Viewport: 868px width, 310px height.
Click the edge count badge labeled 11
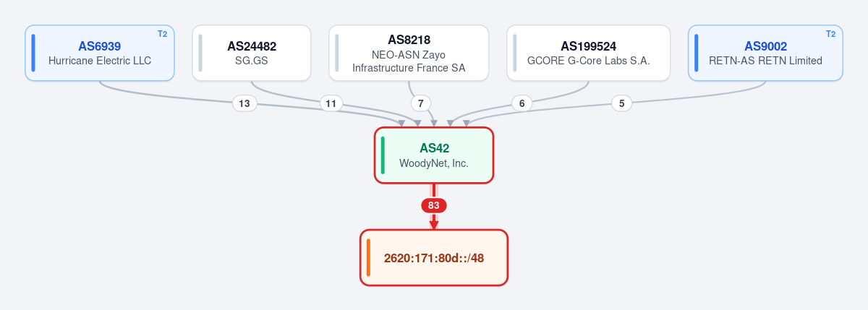(331, 103)
